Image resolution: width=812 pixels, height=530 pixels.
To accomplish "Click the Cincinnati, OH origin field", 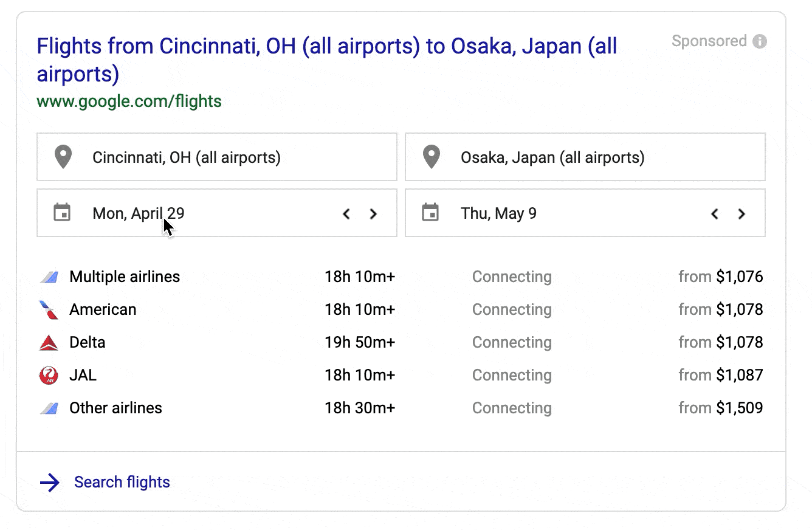I will 216,157.
